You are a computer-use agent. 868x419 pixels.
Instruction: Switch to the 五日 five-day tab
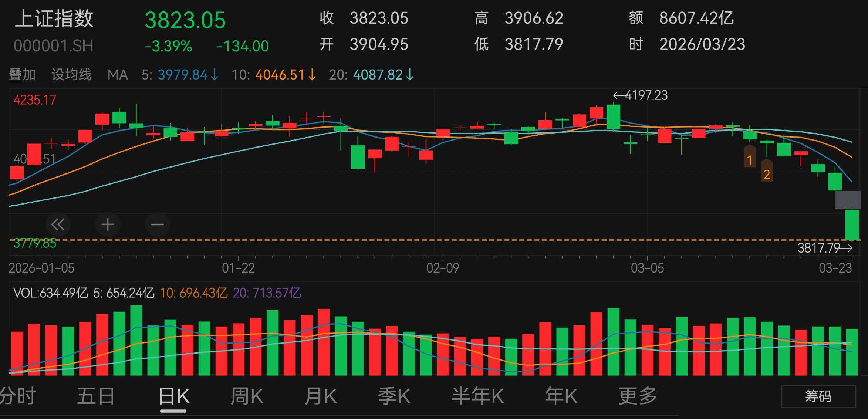[95, 395]
